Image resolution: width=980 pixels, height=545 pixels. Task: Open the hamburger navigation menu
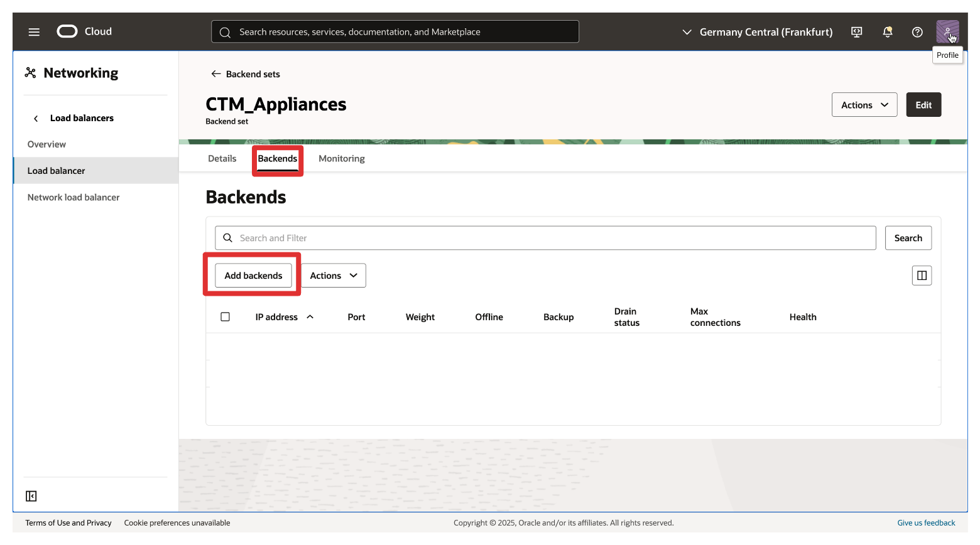(x=34, y=32)
